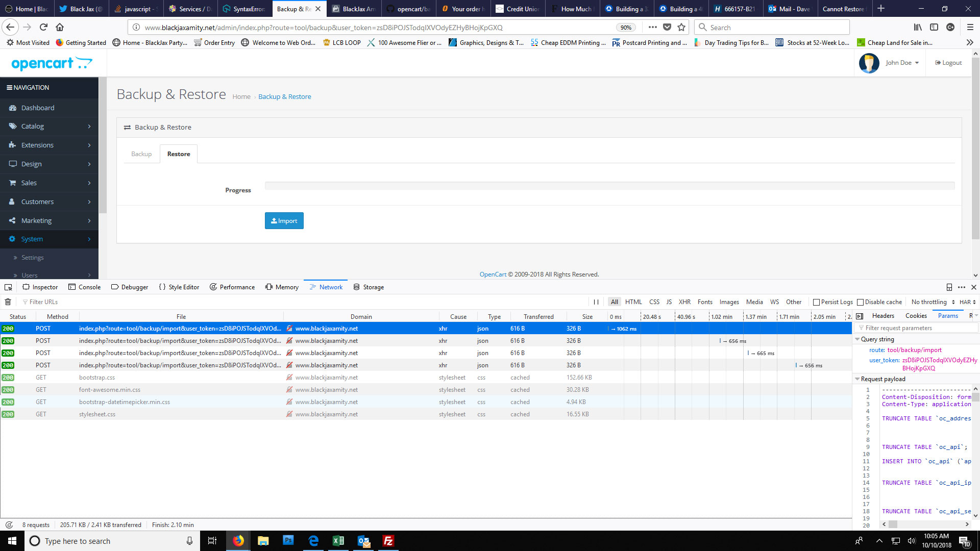Enable Persist Logs checkbox
This screenshot has height=551, width=980.
click(x=816, y=302)
